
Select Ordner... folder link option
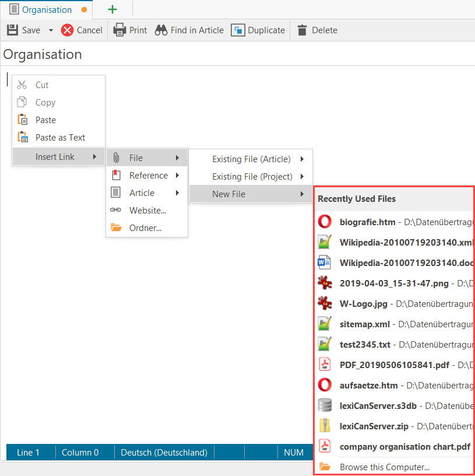point(145,228)
